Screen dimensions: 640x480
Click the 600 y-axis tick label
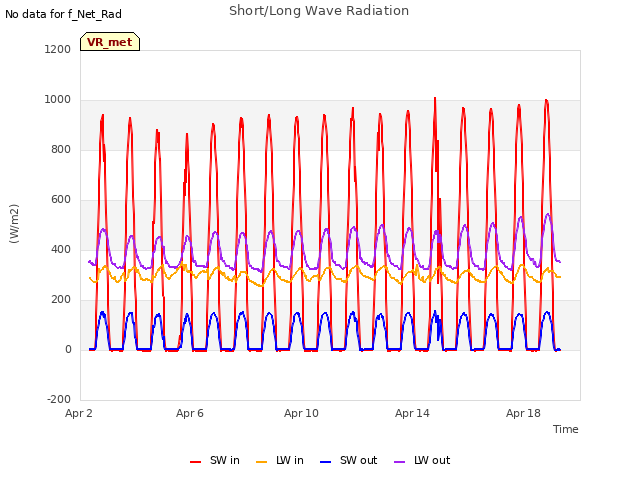click(x=61, y=200)
